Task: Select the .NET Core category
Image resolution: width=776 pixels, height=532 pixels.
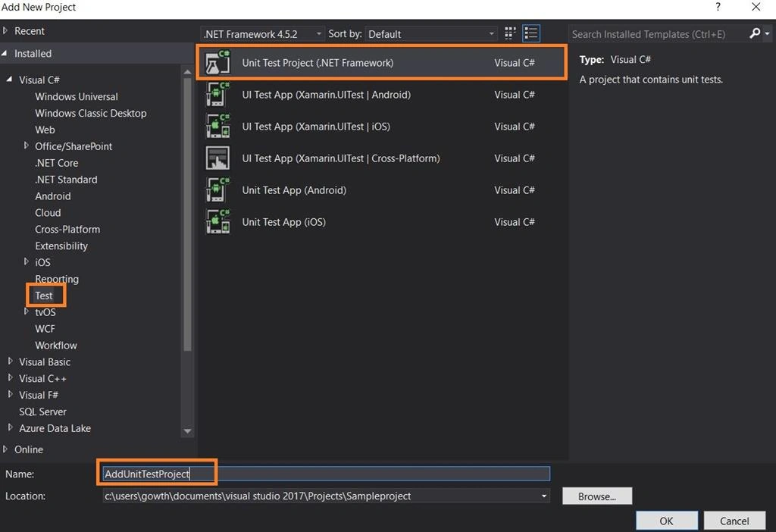Action: (56, 163)
